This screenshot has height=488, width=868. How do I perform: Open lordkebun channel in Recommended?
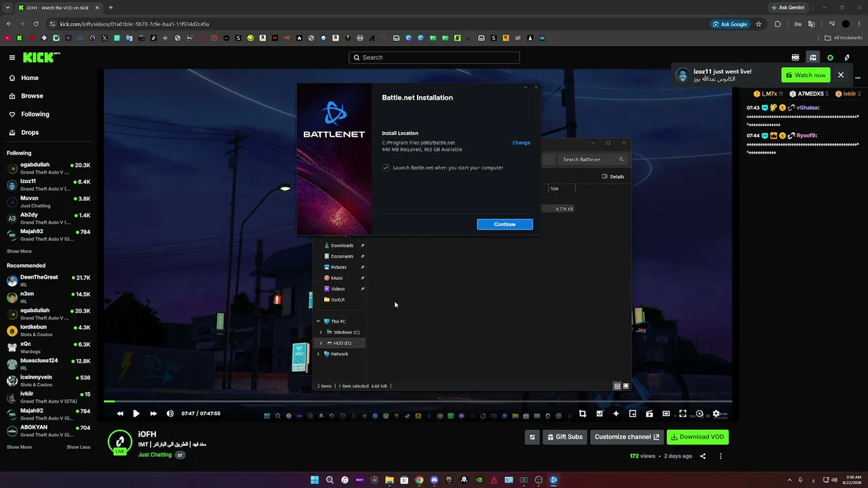[49, 331]
